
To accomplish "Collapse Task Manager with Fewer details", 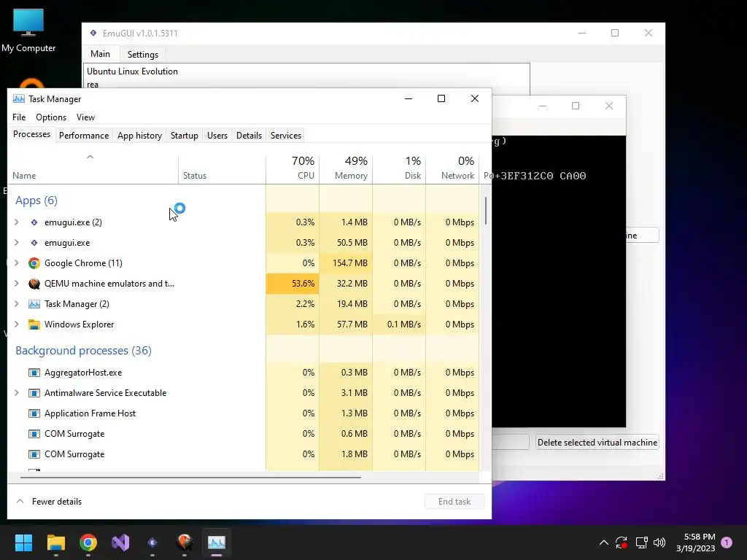I will (x=49, y=502).
